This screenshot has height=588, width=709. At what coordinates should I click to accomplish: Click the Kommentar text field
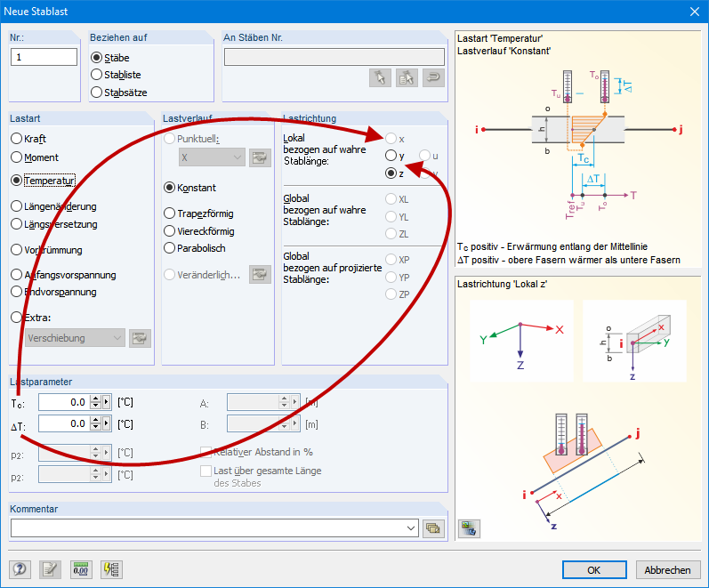[x=208, y=528]
